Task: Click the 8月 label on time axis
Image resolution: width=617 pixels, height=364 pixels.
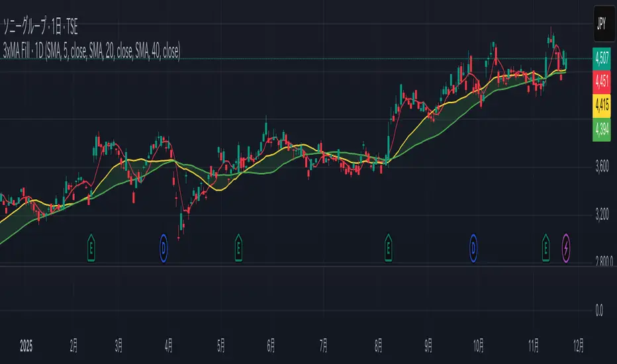Action: point(379,346)
